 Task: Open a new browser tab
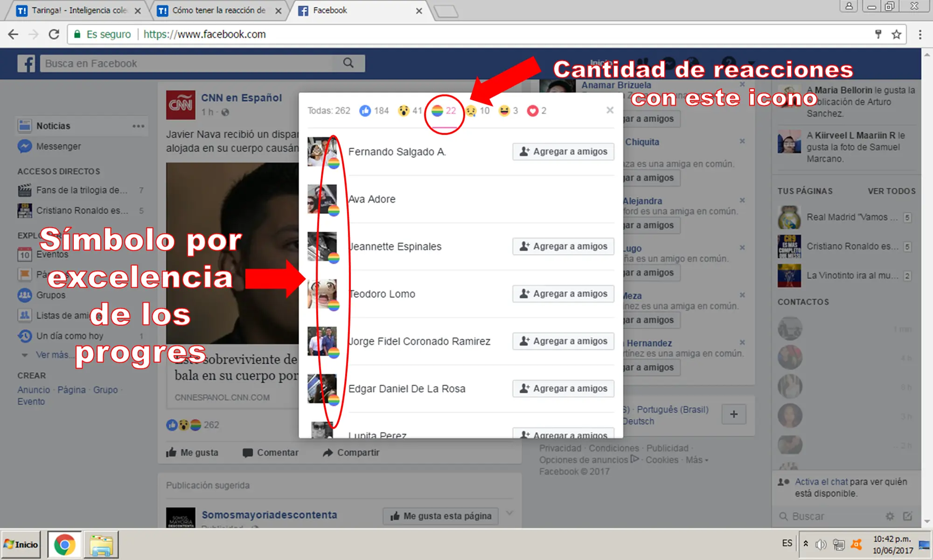point(446,11)
